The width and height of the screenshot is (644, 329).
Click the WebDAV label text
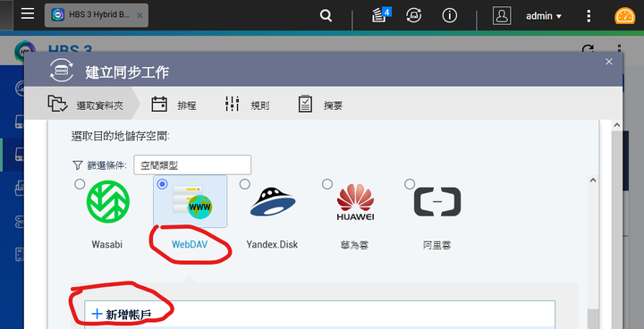[x=190, y=244]
